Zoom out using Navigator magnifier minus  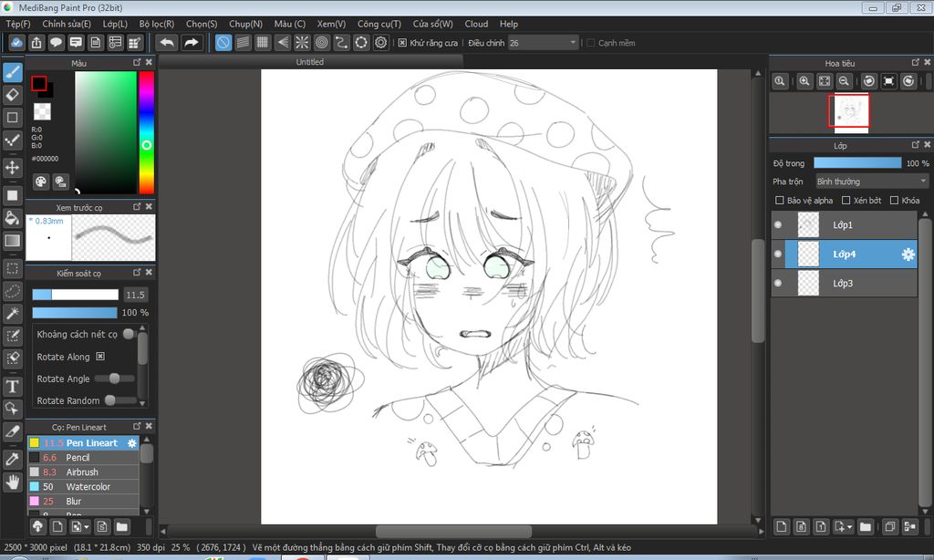(844, 81)
